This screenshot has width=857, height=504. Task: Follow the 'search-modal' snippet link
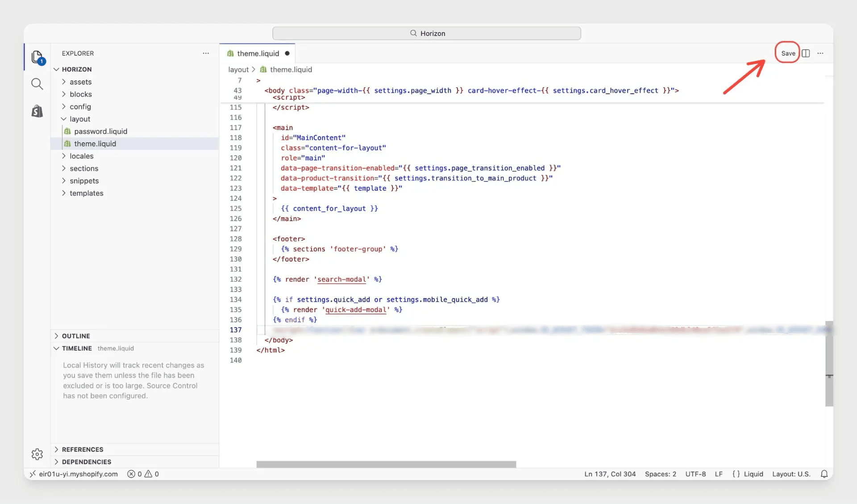(341, 280)
